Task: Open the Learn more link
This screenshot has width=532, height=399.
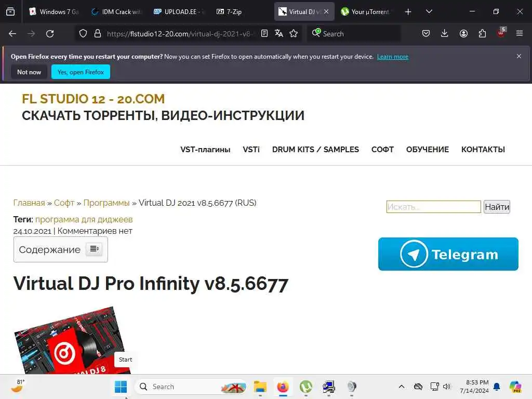Action: pyautogui.click(x=393, y=57)
